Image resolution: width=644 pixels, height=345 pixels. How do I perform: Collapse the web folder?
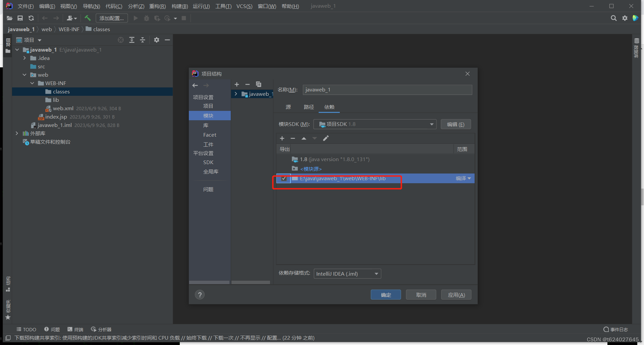[x=24, y=75]
